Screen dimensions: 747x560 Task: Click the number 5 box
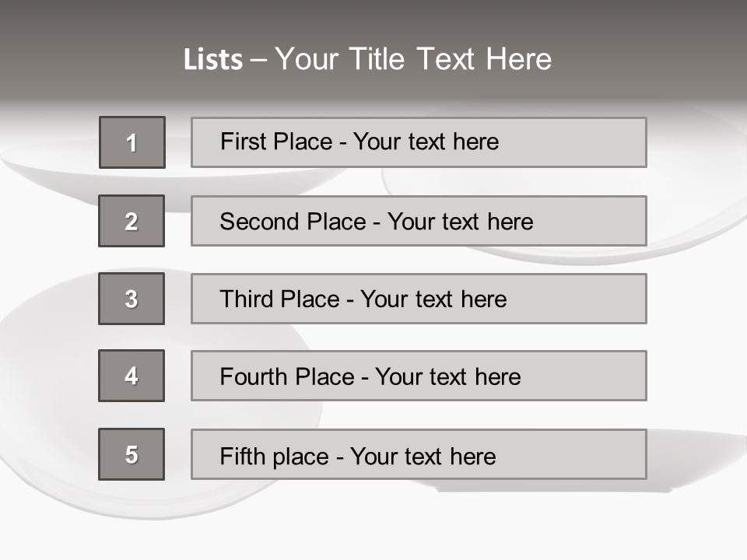point(132,454)
